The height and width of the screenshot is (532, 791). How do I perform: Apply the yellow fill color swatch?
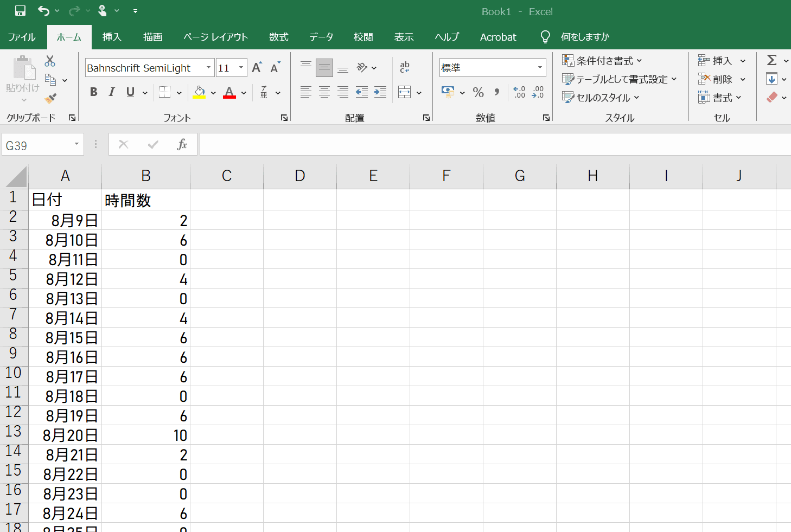click(x=199, y=92)
